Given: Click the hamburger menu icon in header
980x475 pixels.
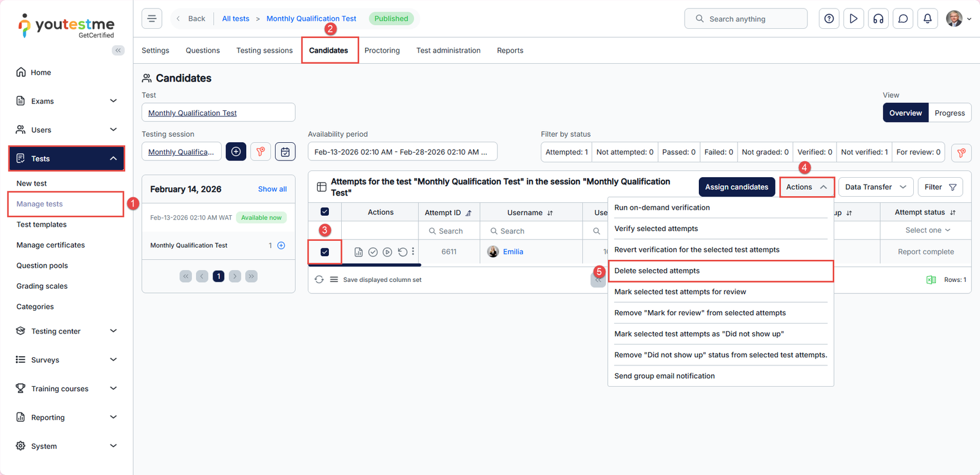Looking at the screenshot, I should tap(152, 18).
